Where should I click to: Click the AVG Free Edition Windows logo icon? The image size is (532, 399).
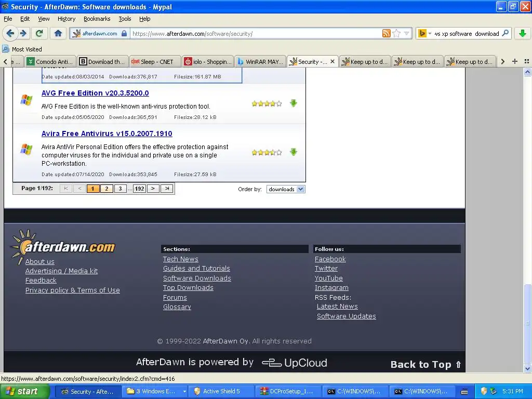click(x=26, y=100)
